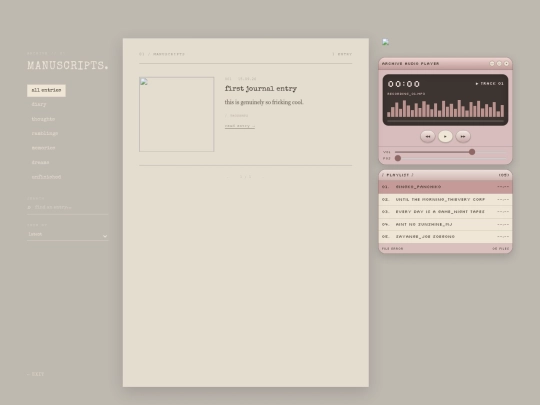Click the broken image icon above the audio player

pyautogui.click(x=385, y=42)
